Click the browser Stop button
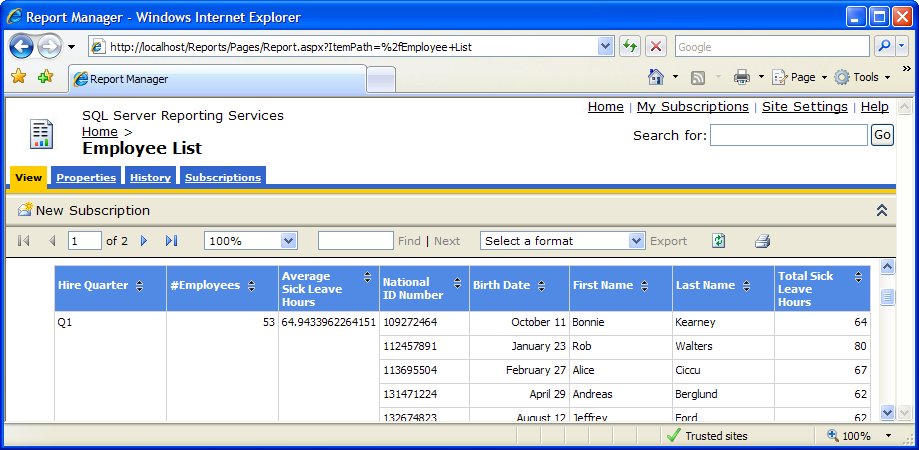Viewport: 919px width, 450px height. [656, 47]
